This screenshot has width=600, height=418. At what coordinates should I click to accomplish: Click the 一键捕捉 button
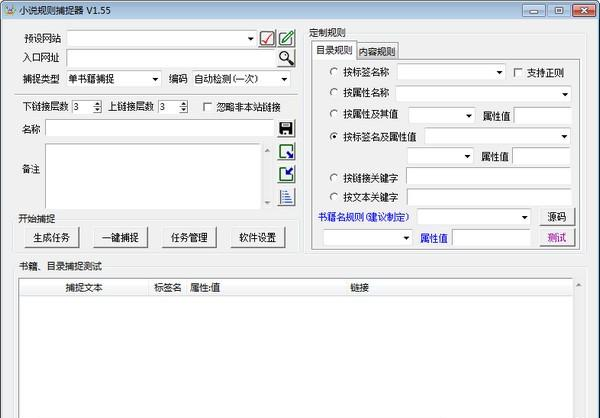121,238
